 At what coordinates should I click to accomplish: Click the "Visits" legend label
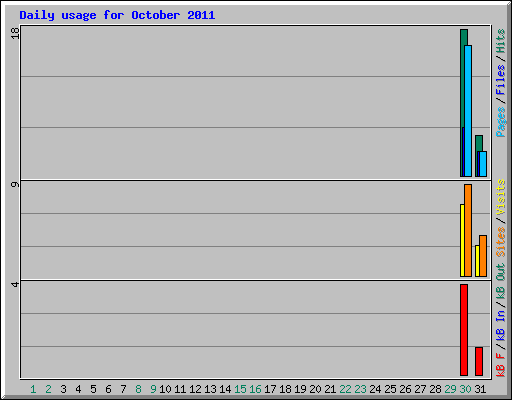500,197
